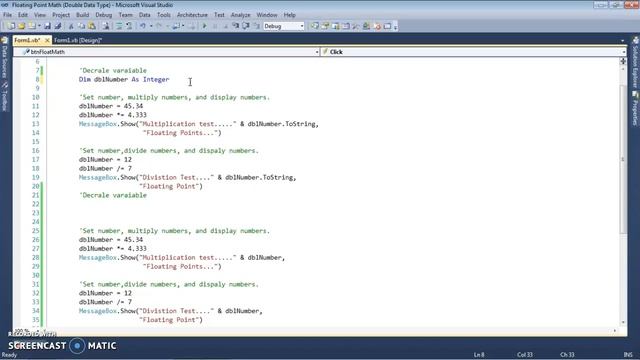This screenshot has width=640, height=360.
Task: Open the Project menu
Action: pos(61,15)
